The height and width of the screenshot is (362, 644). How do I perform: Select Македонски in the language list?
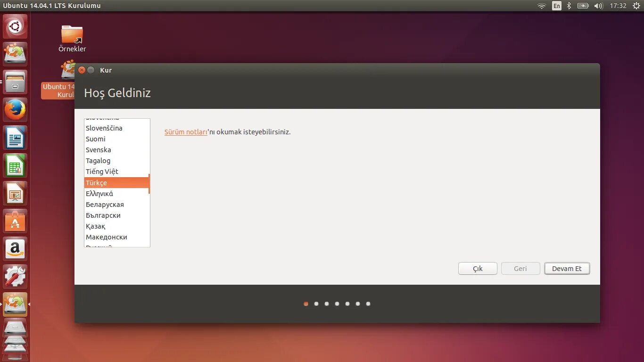point(116,237)
